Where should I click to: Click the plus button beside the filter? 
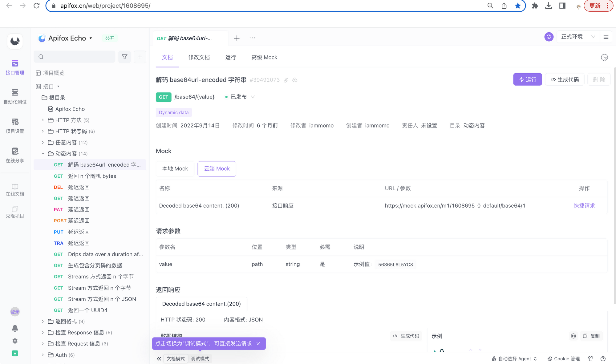140,57
